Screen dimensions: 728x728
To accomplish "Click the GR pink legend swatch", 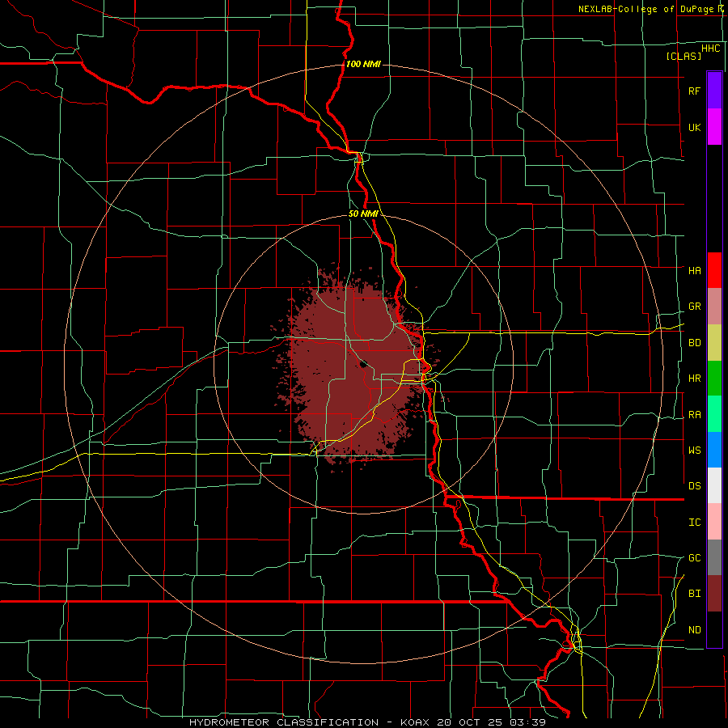I will tap(714, 307).
